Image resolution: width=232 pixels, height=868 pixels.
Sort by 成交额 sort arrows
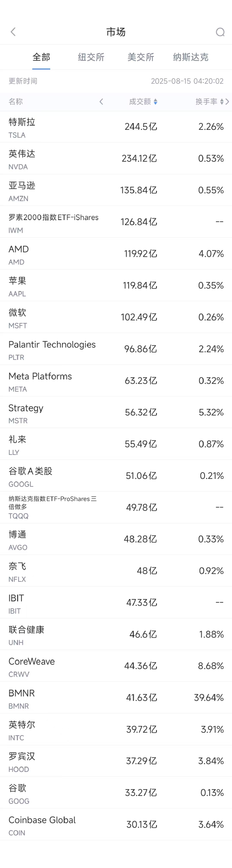coord(156,102)
